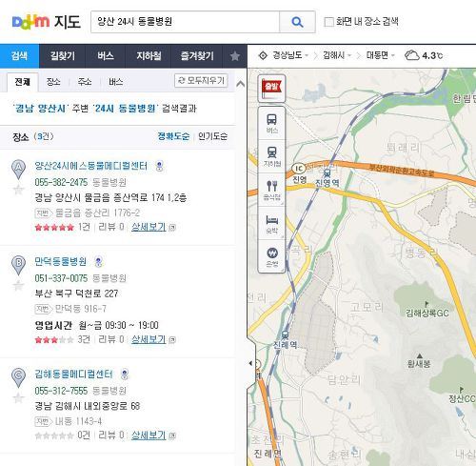
Task: Show bus overlay on the map
Action: [271, 124]
